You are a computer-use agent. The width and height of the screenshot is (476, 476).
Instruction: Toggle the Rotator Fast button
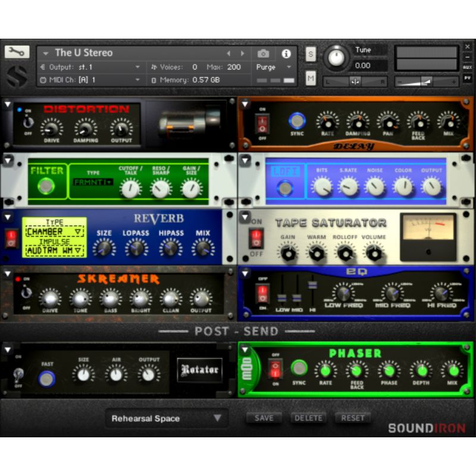coord(46,378)
